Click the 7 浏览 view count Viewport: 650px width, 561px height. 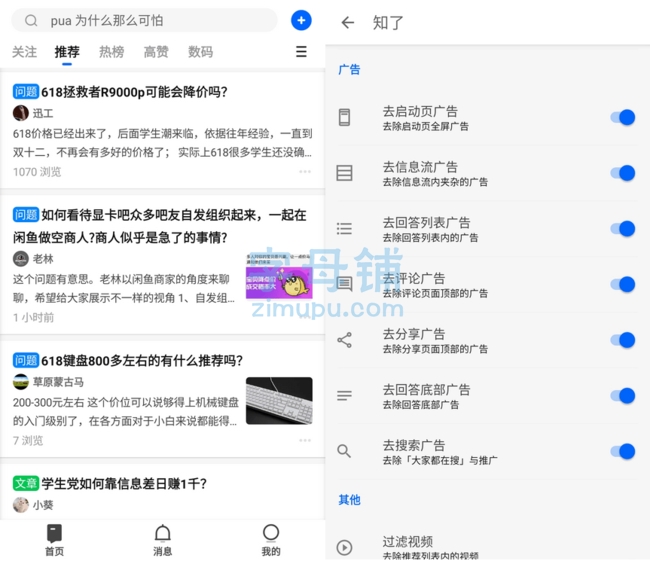28,440
